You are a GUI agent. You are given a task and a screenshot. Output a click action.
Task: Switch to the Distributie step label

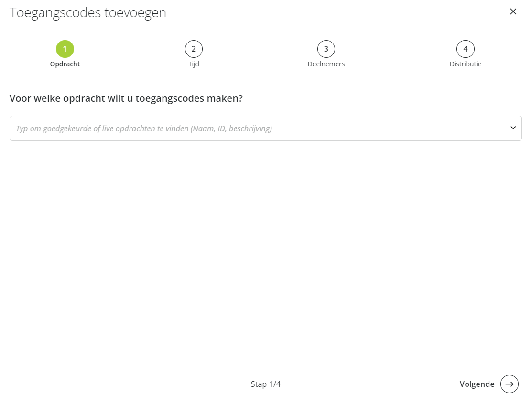466,64
